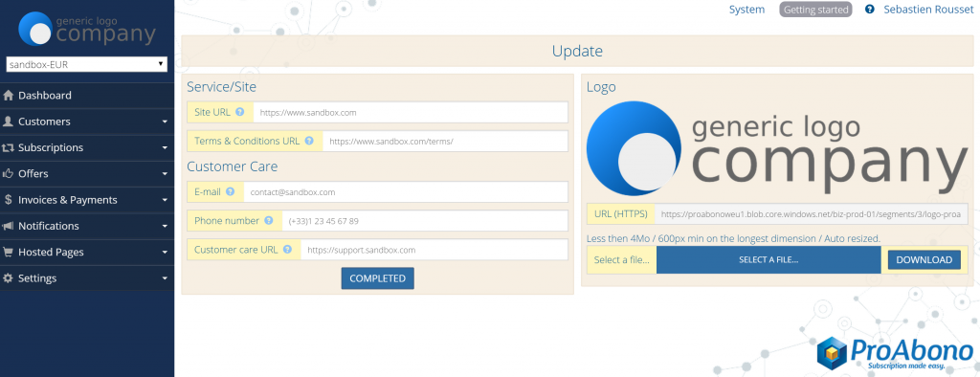Click the question mark icon near Sebastien Rousset
Screen dimensions: 980x377
coord(869,10)
